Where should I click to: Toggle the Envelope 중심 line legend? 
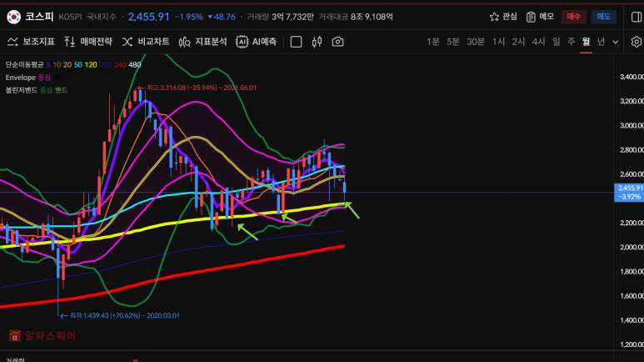click(44, 78)
